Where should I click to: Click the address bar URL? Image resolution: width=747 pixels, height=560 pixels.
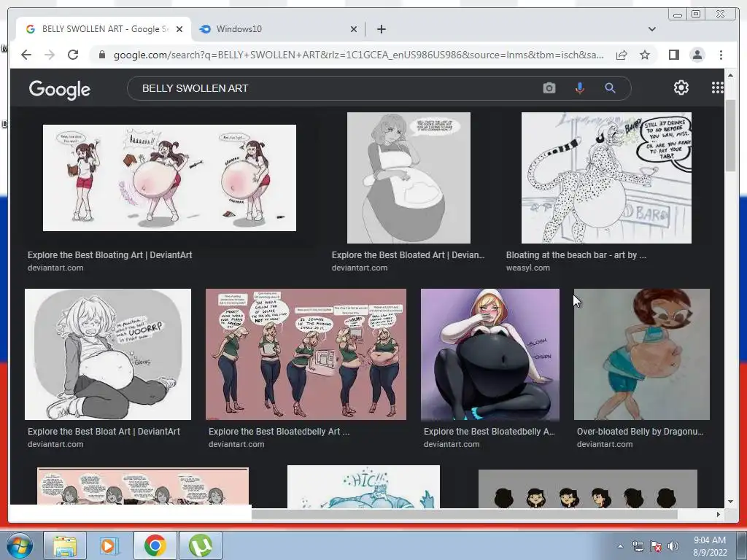coord(358,55)
